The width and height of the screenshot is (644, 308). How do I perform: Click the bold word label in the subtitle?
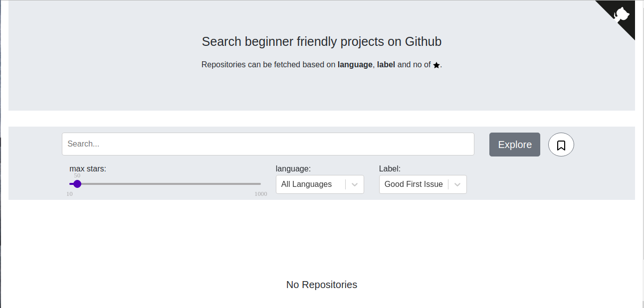point(386,64)
